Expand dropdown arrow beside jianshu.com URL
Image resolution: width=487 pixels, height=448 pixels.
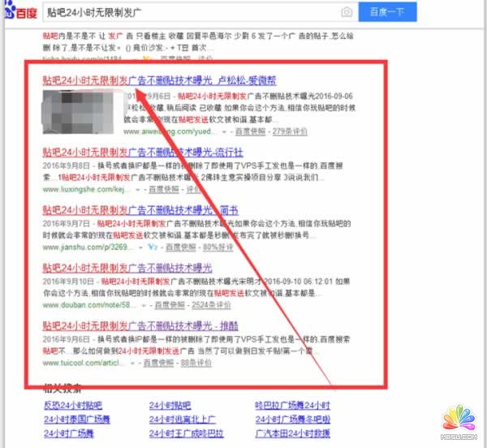point(140,247)
